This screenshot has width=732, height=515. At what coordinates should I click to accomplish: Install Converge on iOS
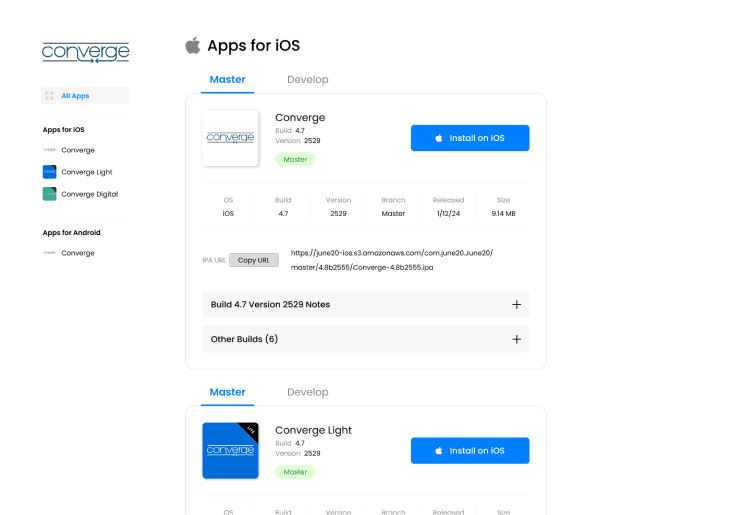(470, 138)
